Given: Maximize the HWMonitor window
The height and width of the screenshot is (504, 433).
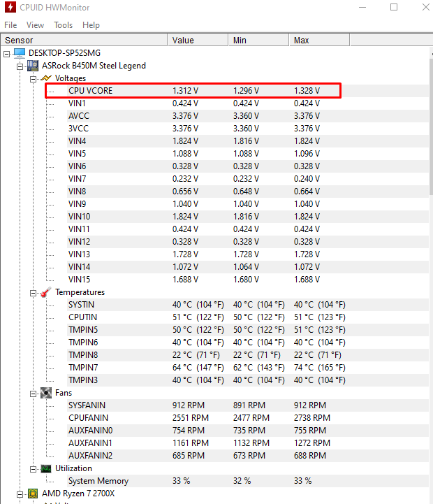Looking at the screenshot, I should click(x=394, y=7).
